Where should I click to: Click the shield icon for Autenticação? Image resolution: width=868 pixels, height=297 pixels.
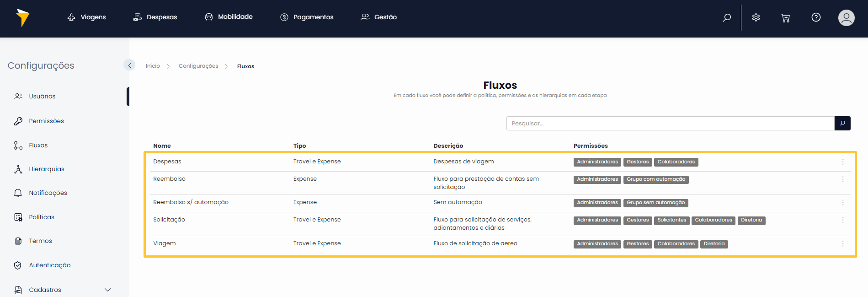pos(18,265)
